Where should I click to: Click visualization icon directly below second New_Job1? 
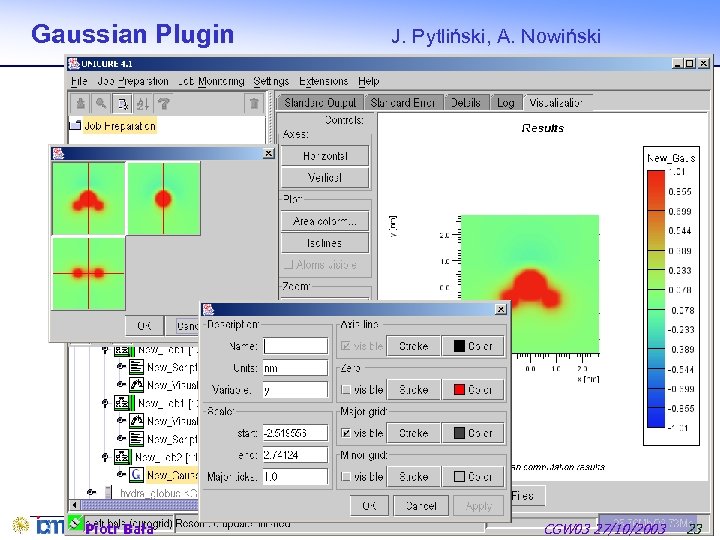point(136,421)
